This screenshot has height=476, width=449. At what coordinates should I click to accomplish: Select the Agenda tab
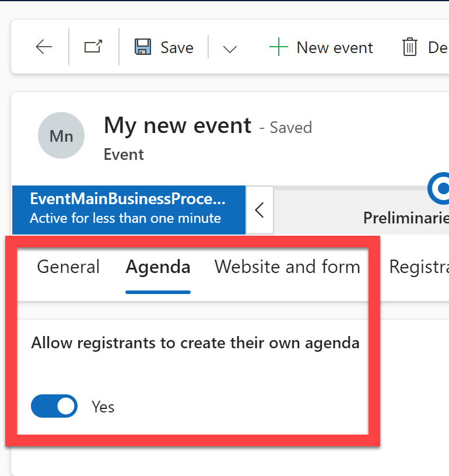[158, 267]
